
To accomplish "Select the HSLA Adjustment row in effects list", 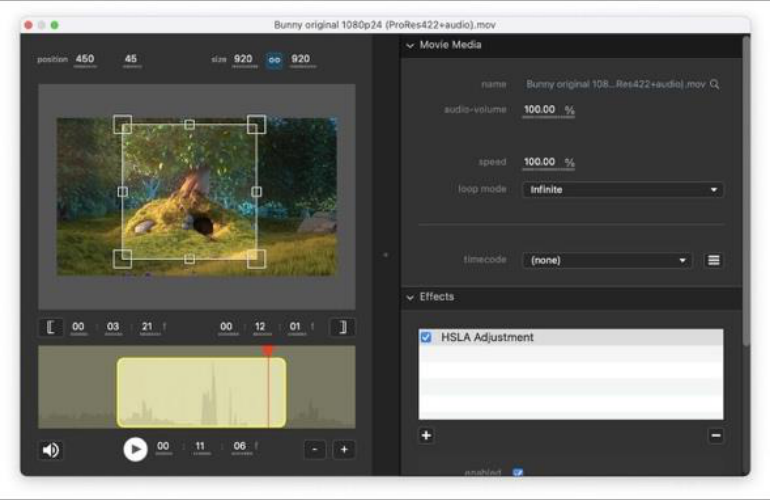I will click(x=571, y=337).
